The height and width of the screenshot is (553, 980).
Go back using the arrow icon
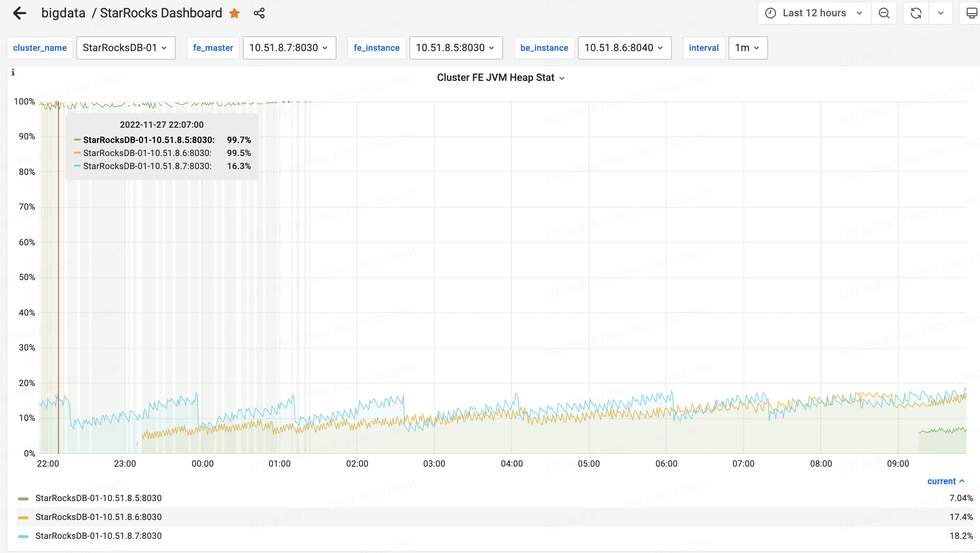pyautogui.click(x=20, y=13)
